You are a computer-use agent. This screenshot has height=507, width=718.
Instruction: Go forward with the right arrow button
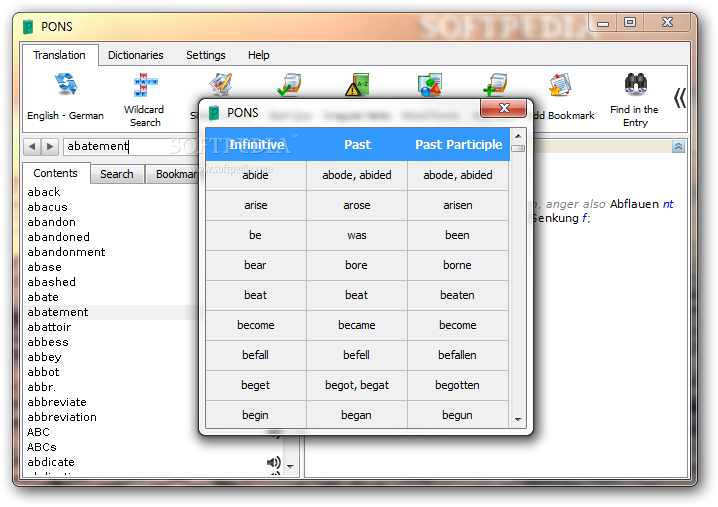tap(50, 147)
